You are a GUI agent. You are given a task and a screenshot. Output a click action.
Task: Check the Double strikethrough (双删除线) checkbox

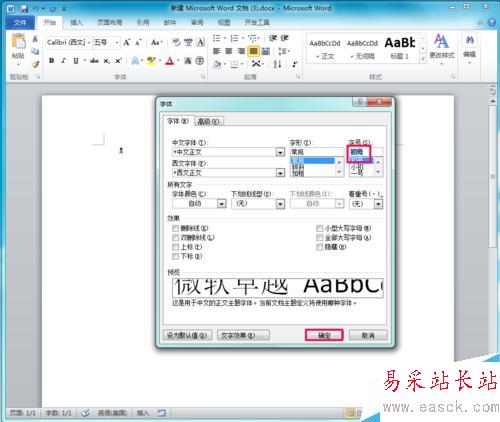tap(175, 238)
